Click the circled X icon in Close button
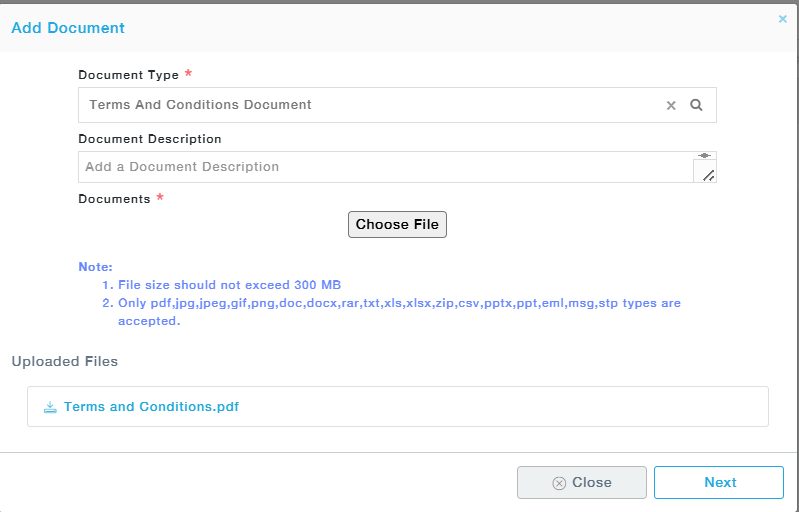This screenshot has height=512, width=799. pyautogui.click(x=559, y=483)
